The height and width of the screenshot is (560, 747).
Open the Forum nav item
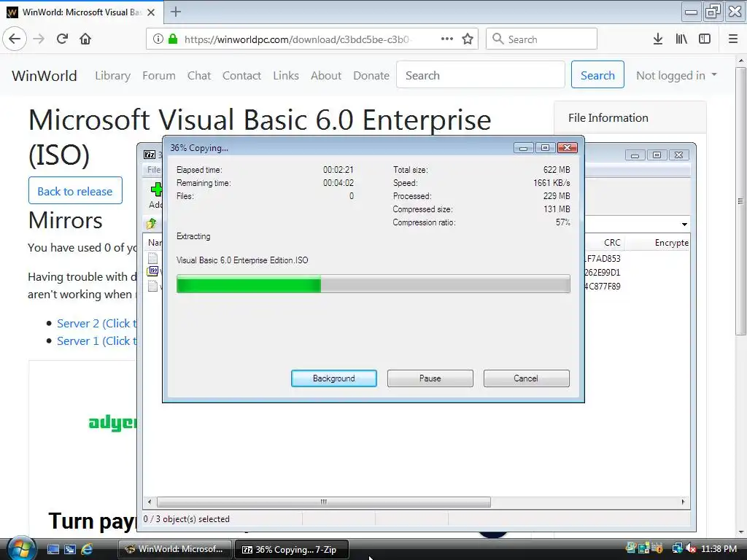coord(158,75)
